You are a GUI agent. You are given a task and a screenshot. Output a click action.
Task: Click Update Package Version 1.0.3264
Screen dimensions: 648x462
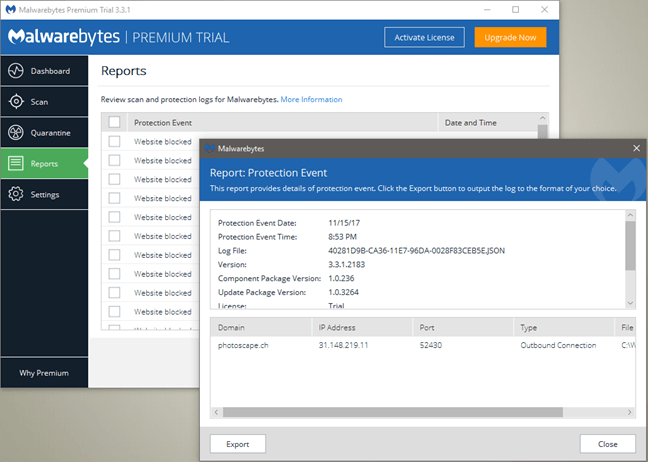click(x=343, y=292)
